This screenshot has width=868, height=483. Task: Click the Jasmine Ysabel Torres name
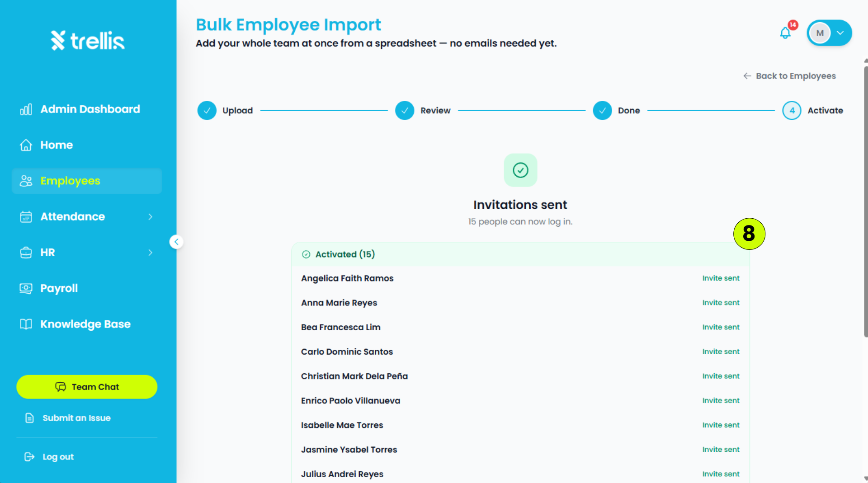[349, 450]
